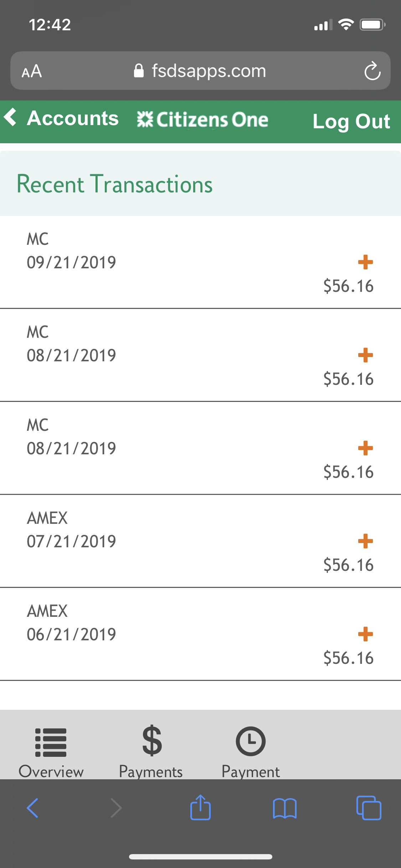
Task: Tap the Recent Transactions heading
Action: point(114,184)
